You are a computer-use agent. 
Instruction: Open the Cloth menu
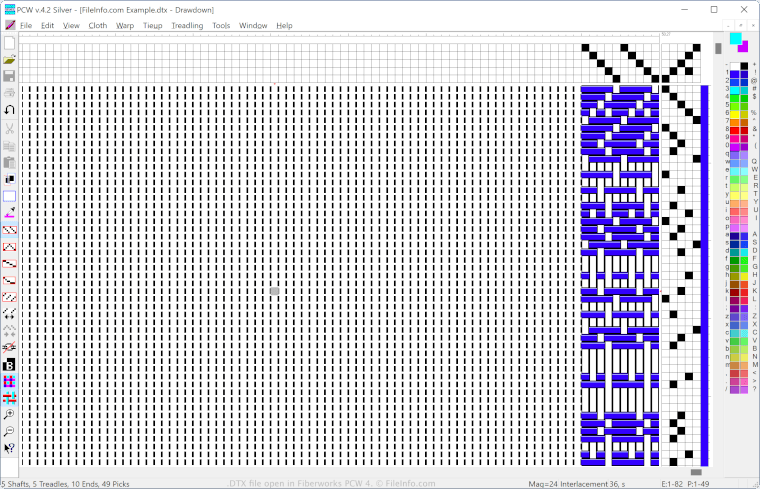click(x=98, y=25)
